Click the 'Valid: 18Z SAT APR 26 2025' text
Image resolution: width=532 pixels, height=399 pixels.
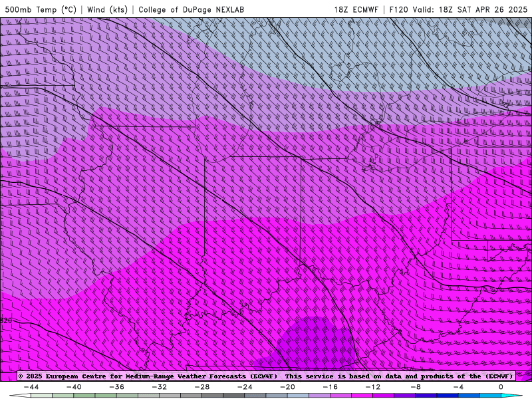pos(470,9)
